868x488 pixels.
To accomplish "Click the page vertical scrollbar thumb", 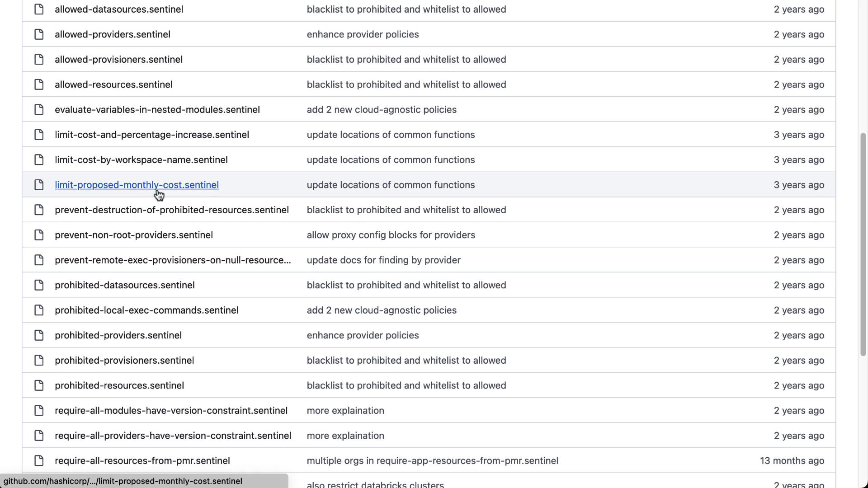I will (x=863, y=244).
